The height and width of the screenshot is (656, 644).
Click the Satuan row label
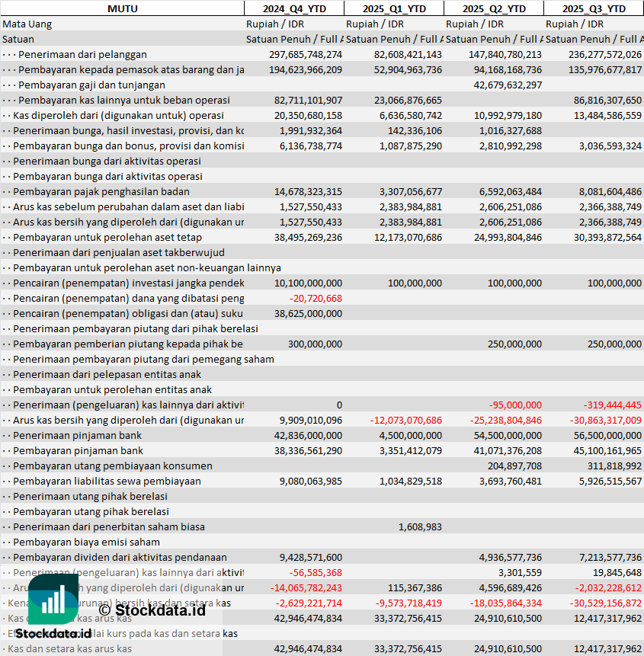click(18, 39)
